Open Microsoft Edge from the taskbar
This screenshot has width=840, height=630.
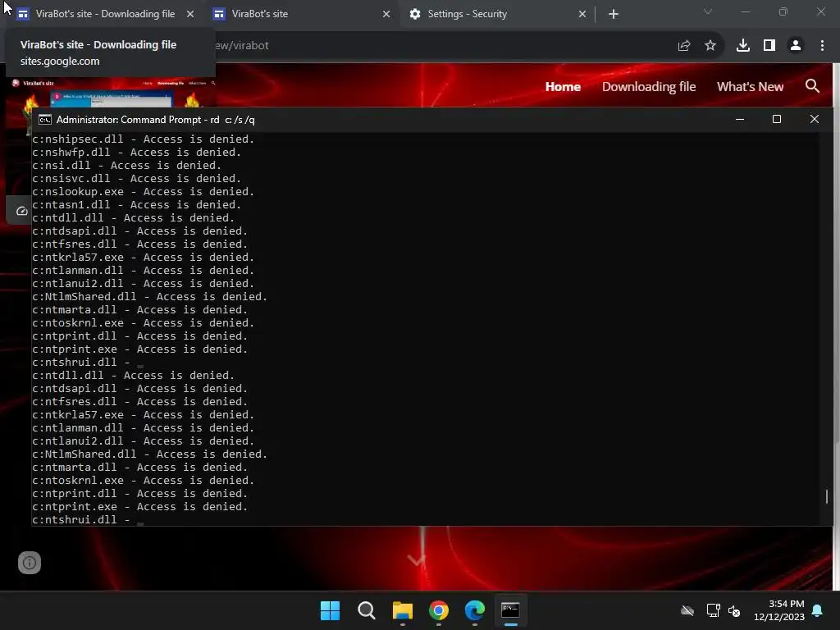pos(475,610)
